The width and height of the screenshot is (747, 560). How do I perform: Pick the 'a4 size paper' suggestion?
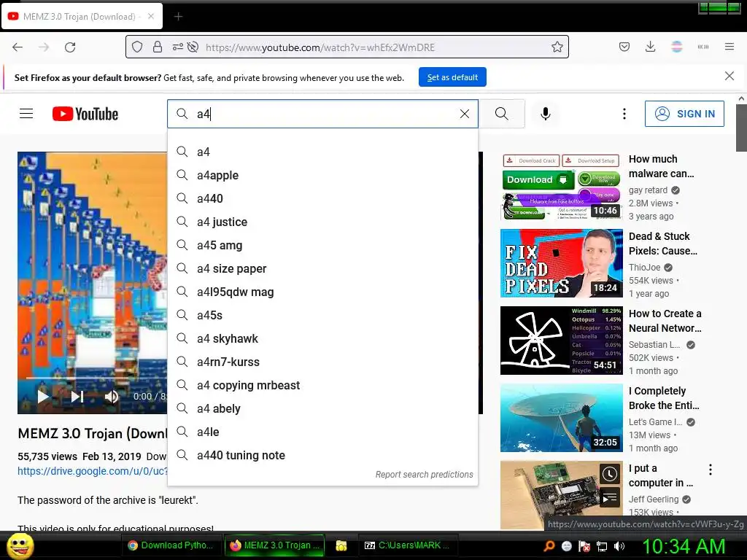click(322, 268)
